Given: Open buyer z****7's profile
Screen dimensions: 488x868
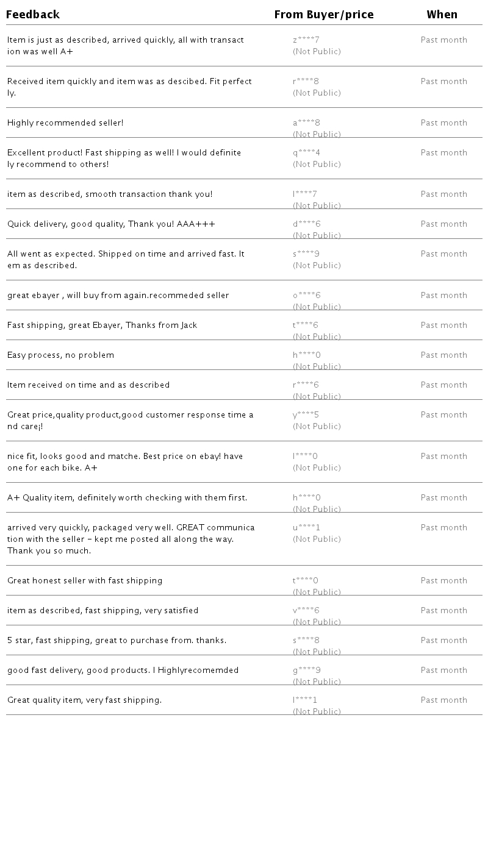Looking at the screenshot, I should pos(306,40).
